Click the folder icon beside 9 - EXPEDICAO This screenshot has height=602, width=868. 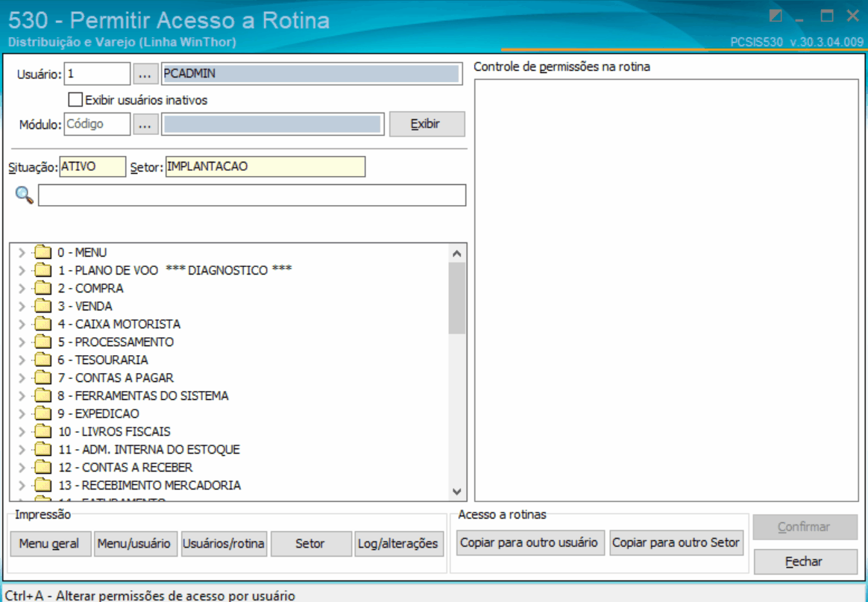tap(43, 414)
